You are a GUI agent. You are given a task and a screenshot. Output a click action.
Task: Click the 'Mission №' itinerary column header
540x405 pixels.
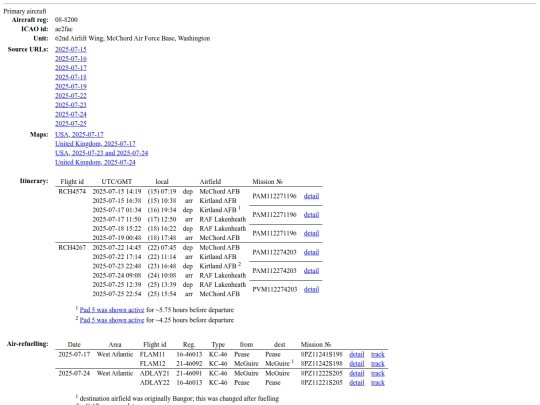[x=267, y=181]
